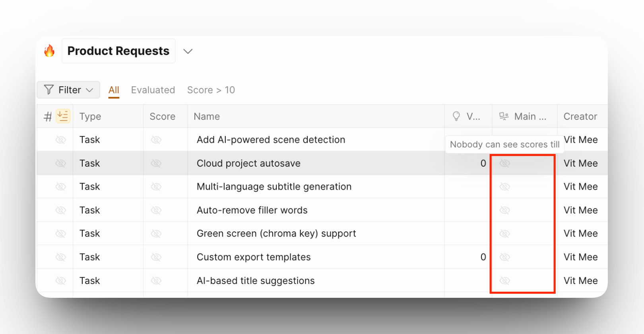644x334 pixels.
Task: Open the Green screen (chroma key) support item
Action: click(x=276, y=234)
